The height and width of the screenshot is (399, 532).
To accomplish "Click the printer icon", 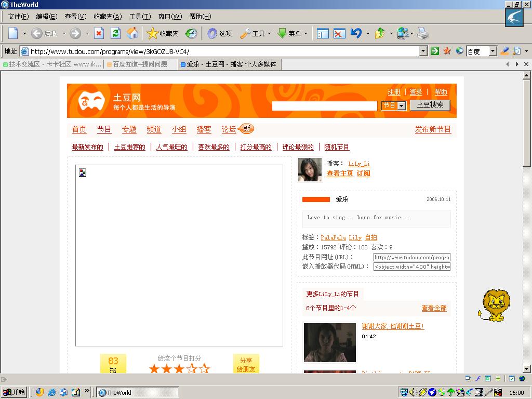I will pos(423,33).
